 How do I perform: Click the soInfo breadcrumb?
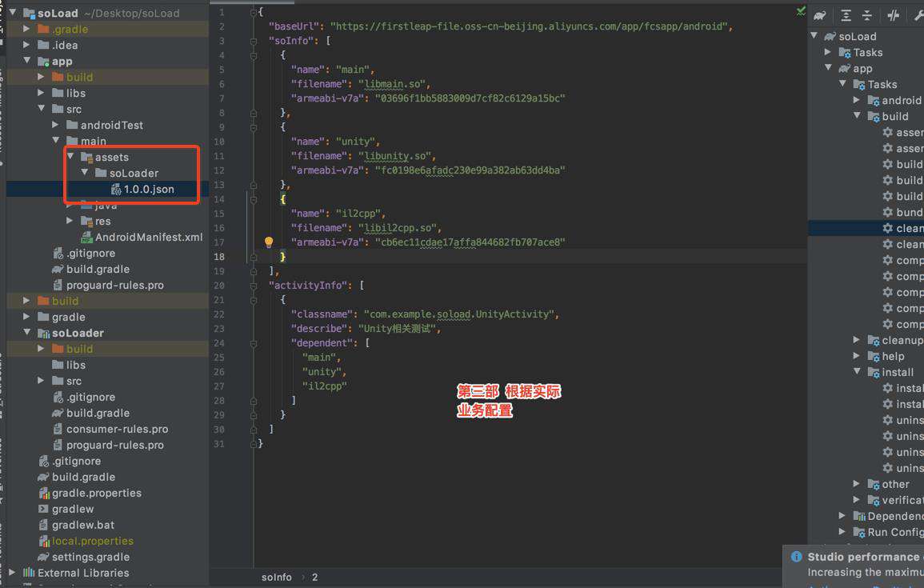point(276,578)
